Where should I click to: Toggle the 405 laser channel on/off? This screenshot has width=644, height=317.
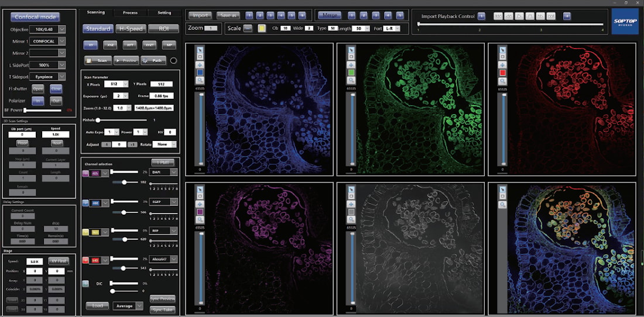(85, 174)
